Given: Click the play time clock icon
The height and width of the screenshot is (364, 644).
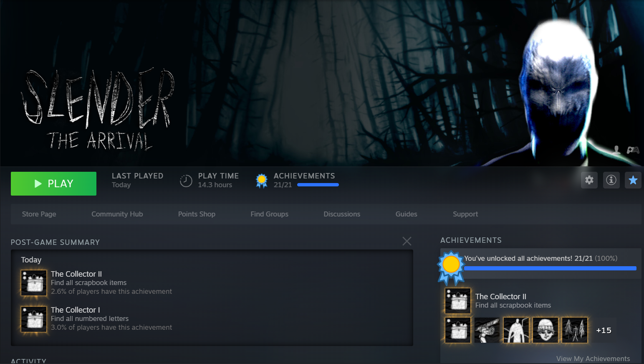Looking at the screenshot, I should point(186,181).
